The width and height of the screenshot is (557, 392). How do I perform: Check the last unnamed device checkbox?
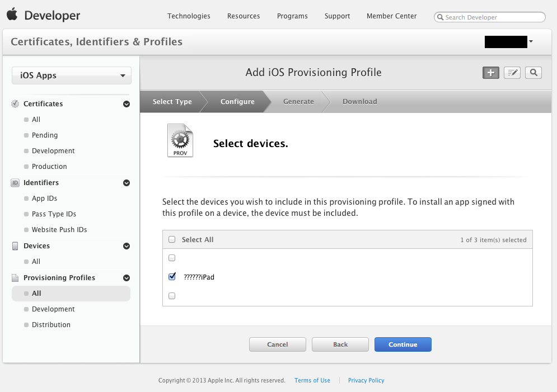click(172, 296)
